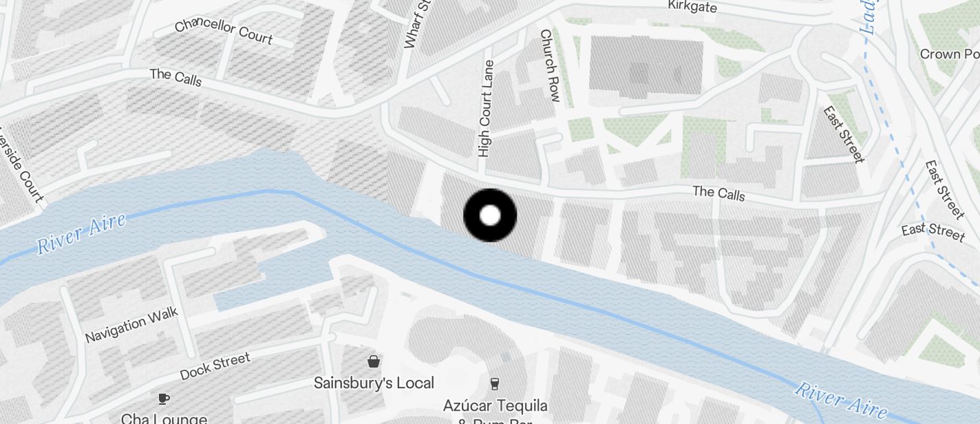
Task: Click the Azúcar Tequila bar drink icon
Action: tap(494, 383)
